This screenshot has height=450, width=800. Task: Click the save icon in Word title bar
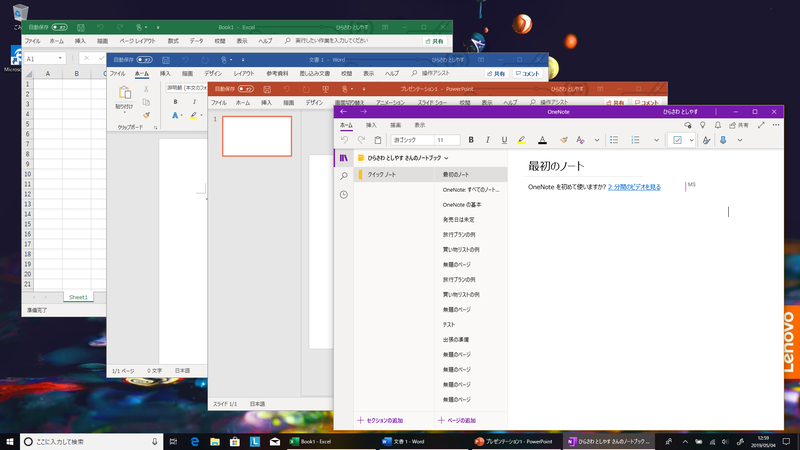tap(165, 60)
